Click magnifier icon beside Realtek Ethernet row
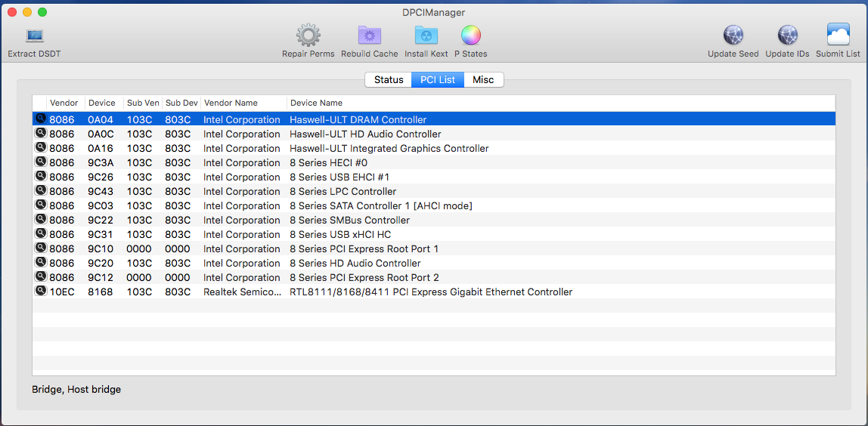 point(40,292)
